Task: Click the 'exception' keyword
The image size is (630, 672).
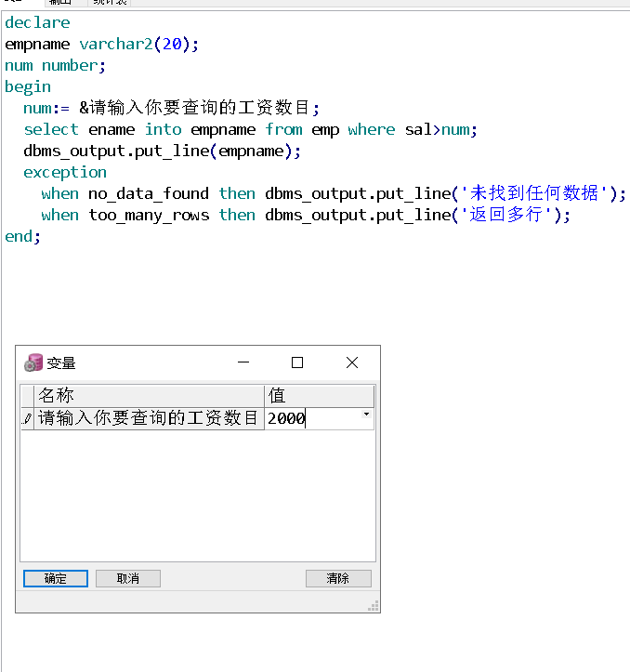Action: point(65,172)
